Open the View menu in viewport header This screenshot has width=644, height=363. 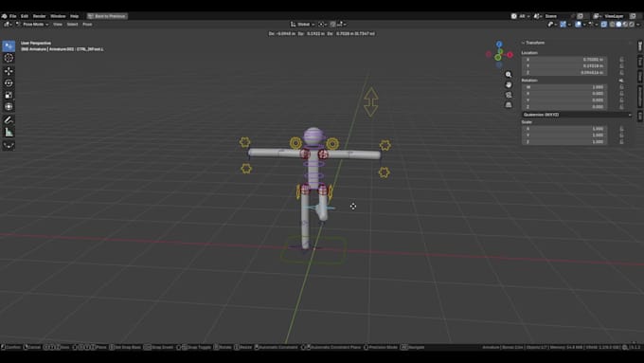pos(58,25)
